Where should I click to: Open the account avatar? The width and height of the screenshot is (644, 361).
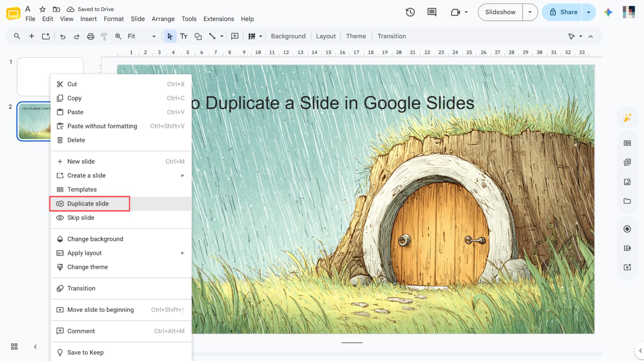(629, 12)
